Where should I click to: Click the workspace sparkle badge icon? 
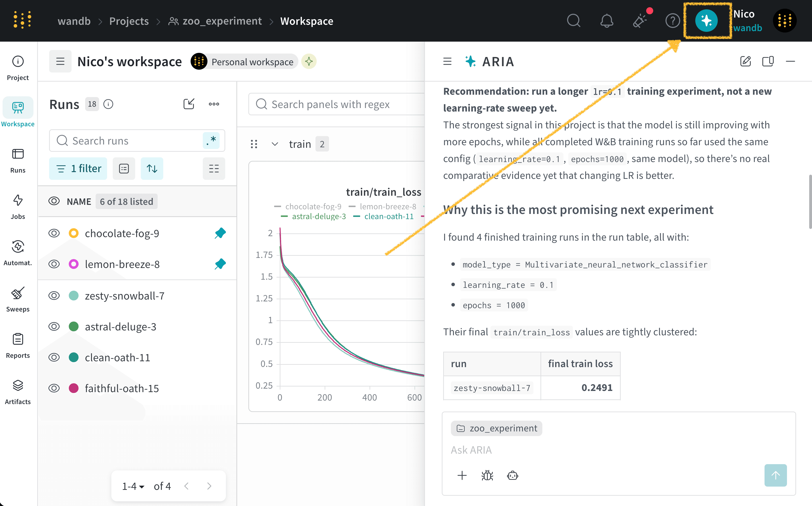click(x=309, y=61)
